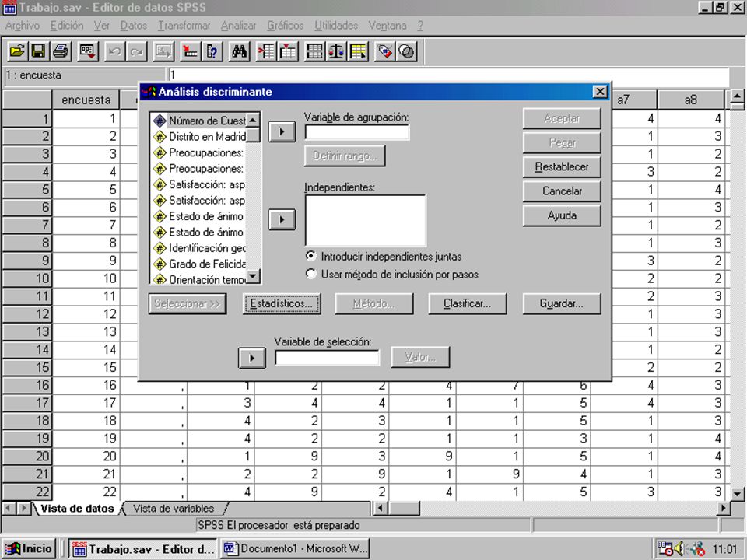Click the Restablecer button
The height and width of the screenshot is (560, 747).
pyautogui.click(x=562, y=167)
